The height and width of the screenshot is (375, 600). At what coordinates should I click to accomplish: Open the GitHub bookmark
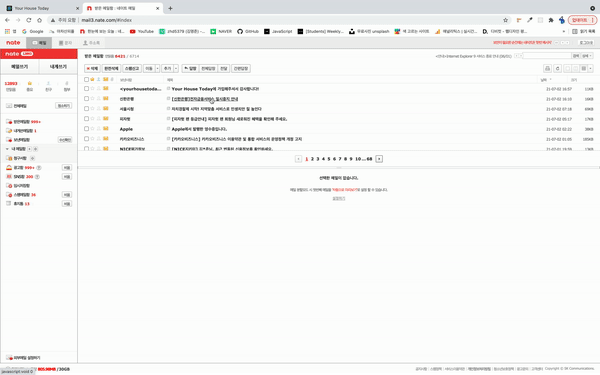248,31
